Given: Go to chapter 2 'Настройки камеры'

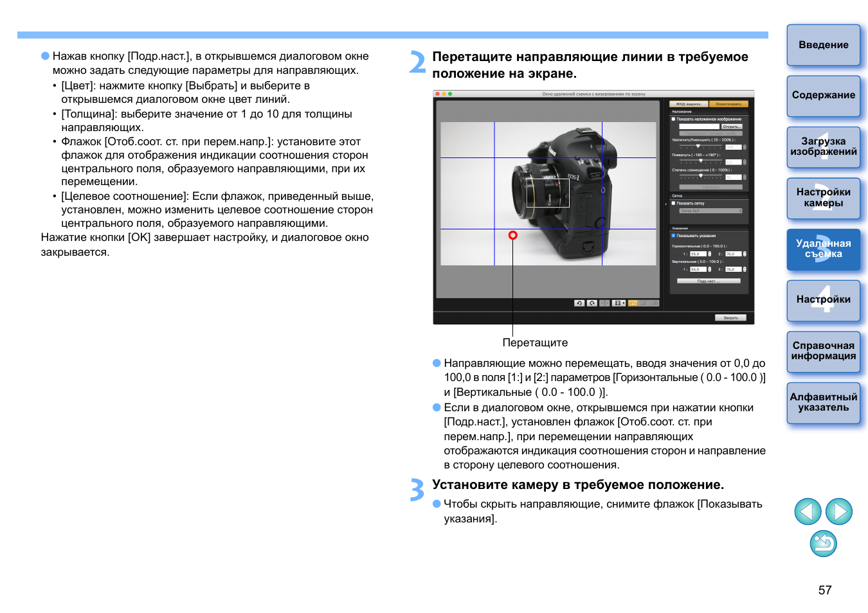Looking at the screenshot, I should pos(824,198).
